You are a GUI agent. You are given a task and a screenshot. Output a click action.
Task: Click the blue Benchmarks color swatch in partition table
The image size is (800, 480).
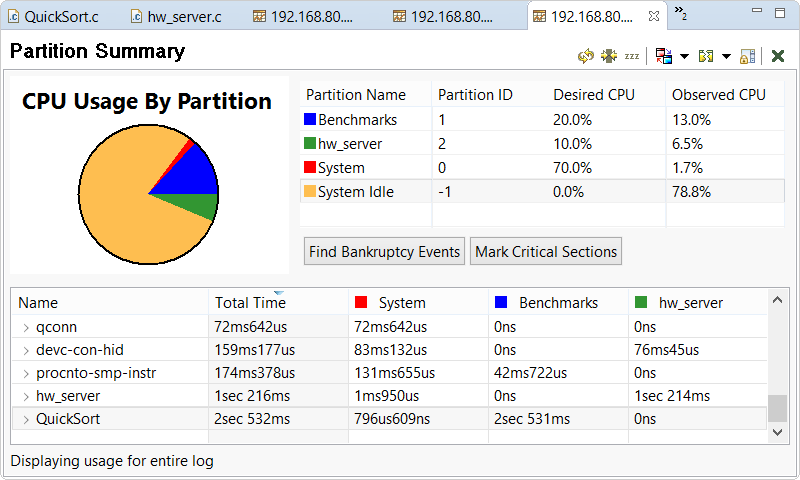[310, 120]
